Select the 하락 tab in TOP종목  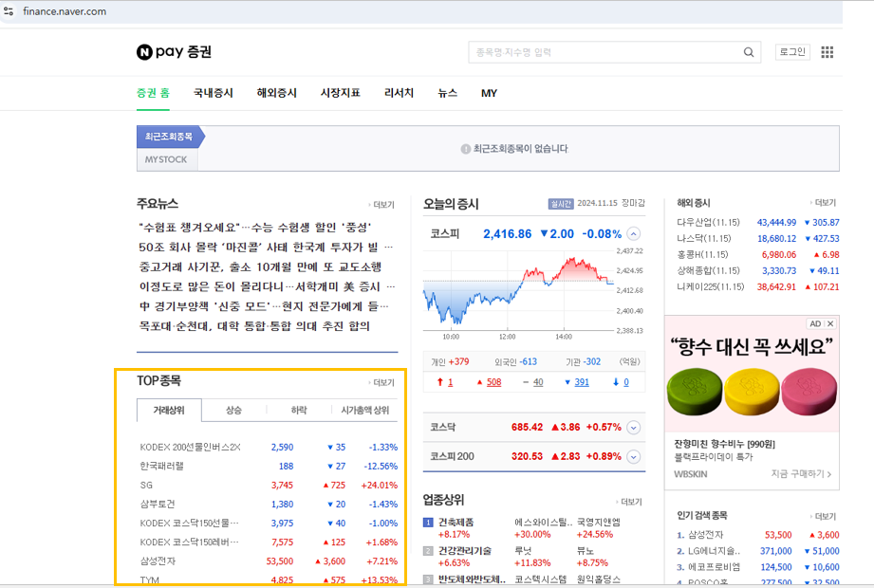[x=299, y=411]
